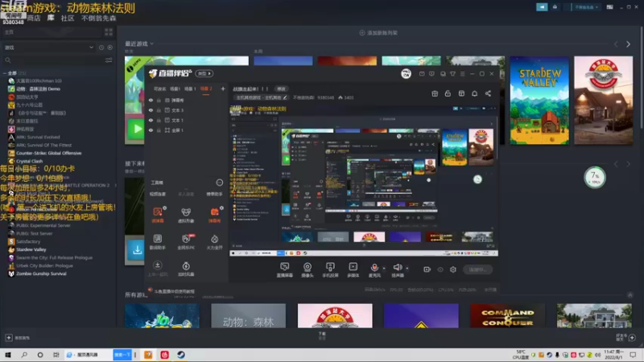The width and height of the screenshot is (644, 362).
Task: Open the share icon in the streaming window
Action: click(x=488, y=93)
